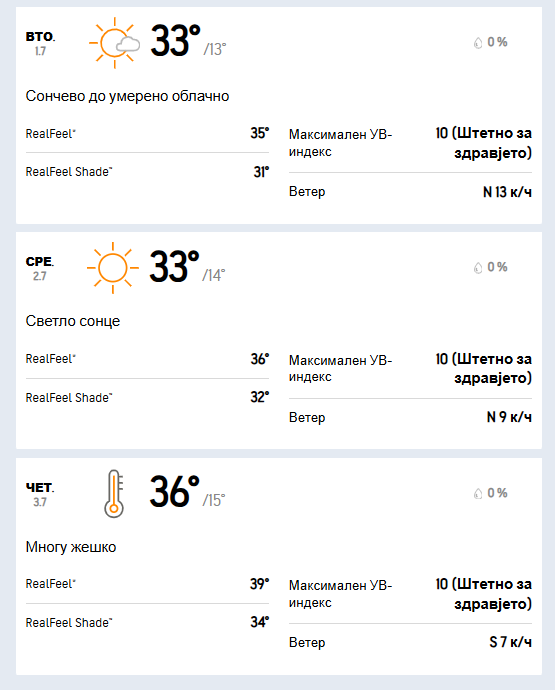
Task: Click the 33°/13° temperature on Tuesday
Action: (188, 41)
